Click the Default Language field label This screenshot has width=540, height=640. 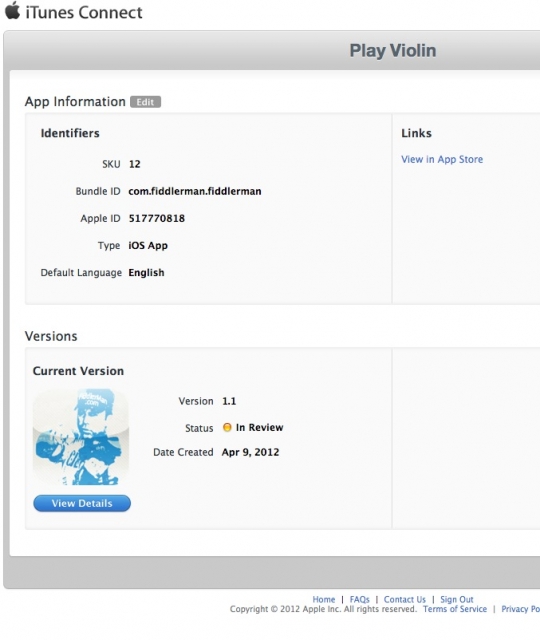pos(81,273)
